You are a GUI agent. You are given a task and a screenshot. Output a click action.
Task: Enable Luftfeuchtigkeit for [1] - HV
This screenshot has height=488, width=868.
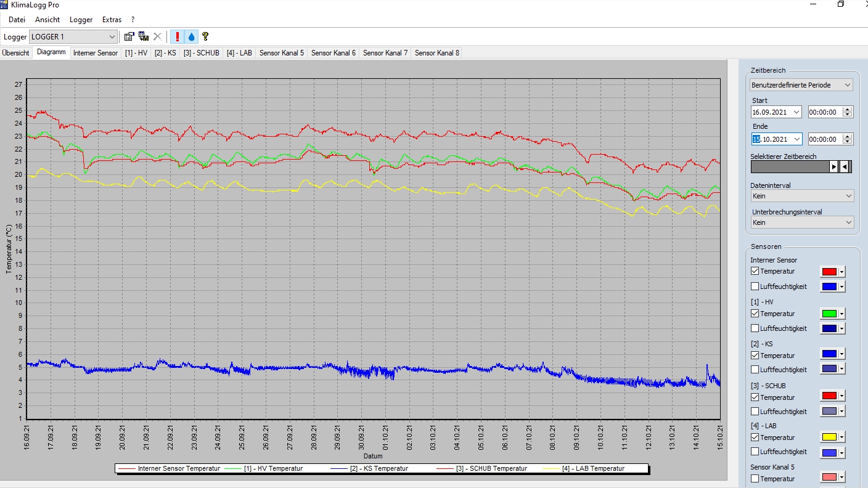coord(755,328)
